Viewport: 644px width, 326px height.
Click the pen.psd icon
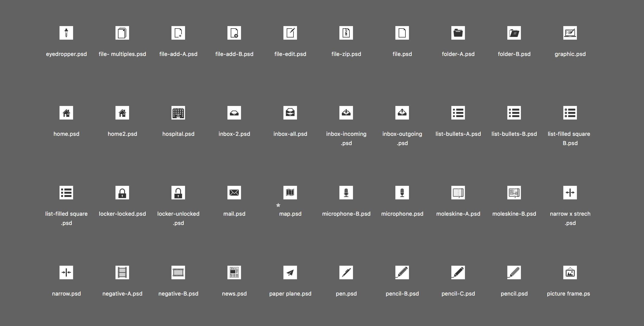pos(346,272)
